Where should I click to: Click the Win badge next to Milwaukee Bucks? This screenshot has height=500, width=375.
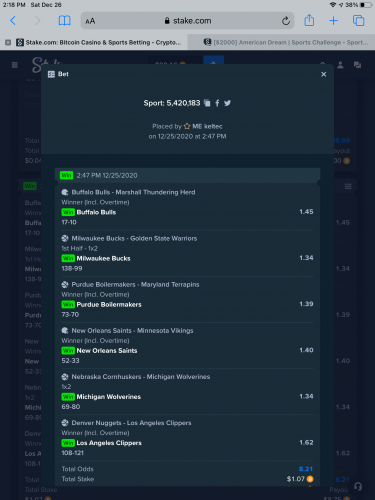(x=68, y=258)
